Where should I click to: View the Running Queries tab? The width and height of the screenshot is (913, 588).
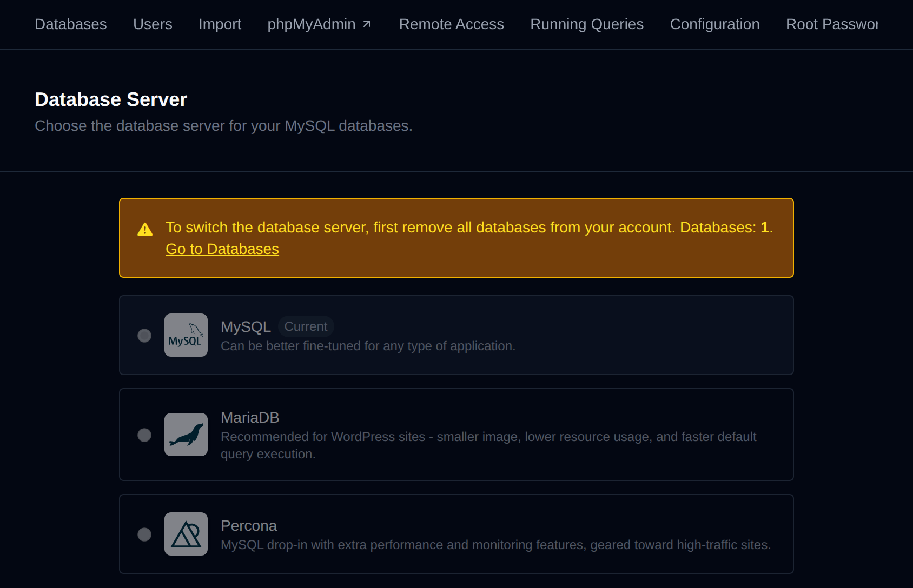(x=587, y=24)
